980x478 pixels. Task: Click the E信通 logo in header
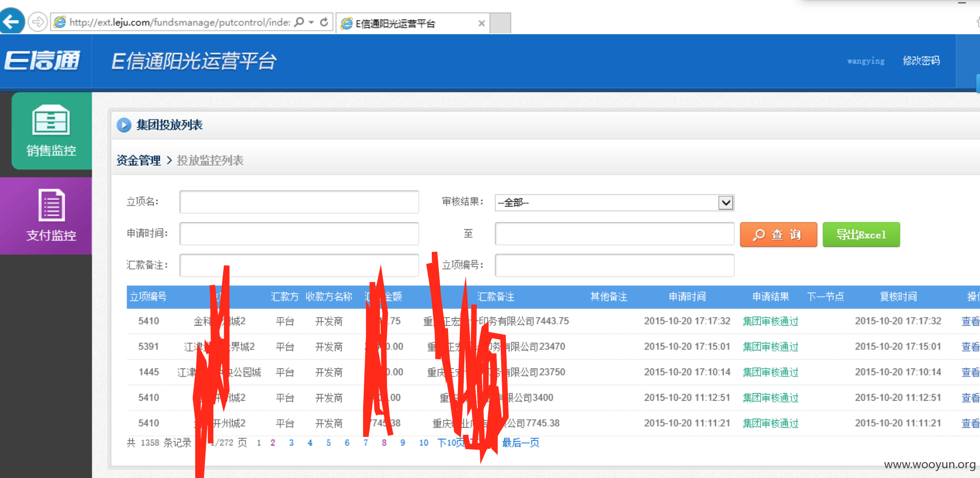[x=42, y=61]
